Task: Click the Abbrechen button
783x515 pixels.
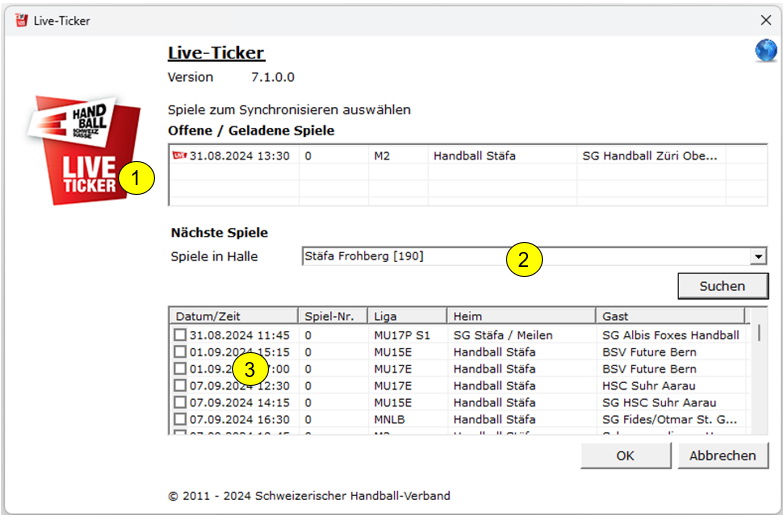Action: coord(723,456)
